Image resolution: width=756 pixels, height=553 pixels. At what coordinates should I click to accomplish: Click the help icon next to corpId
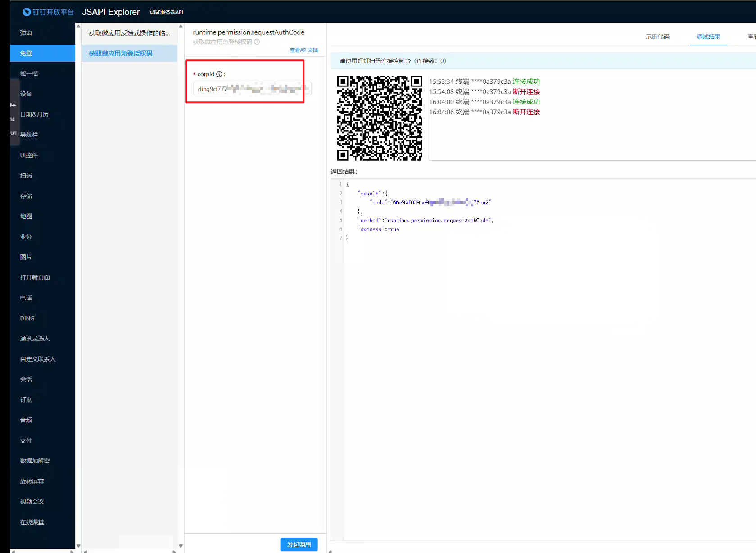219,74
